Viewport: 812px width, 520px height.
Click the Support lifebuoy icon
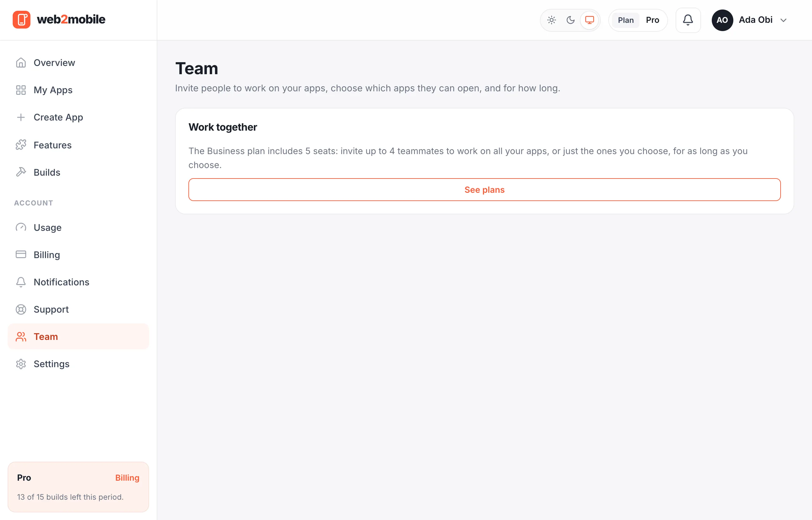[x=21, y=309]
